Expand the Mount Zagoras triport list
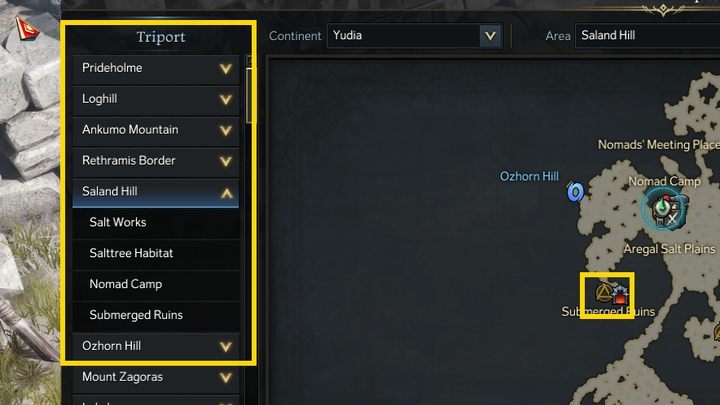Screen dimensions: 720x405 226,378
